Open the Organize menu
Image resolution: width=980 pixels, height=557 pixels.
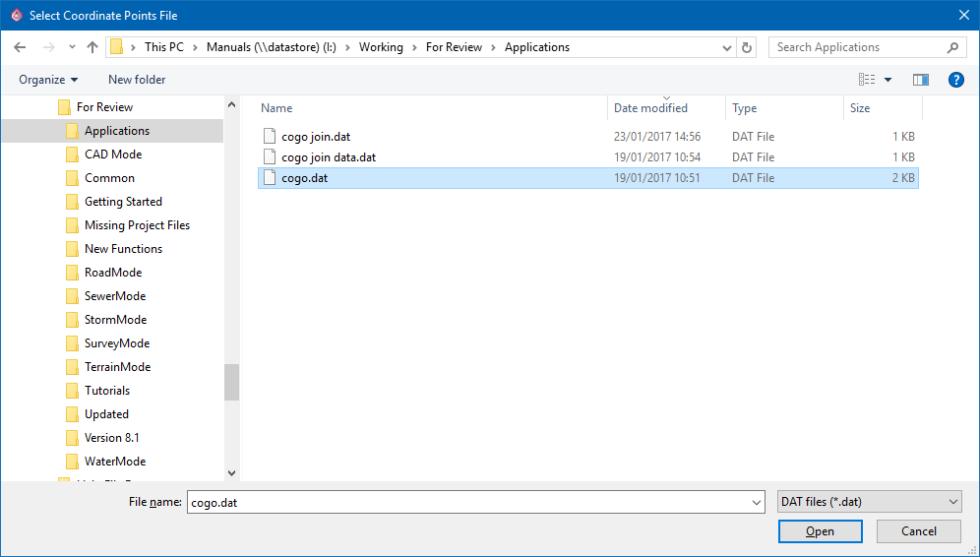(48, 80)
